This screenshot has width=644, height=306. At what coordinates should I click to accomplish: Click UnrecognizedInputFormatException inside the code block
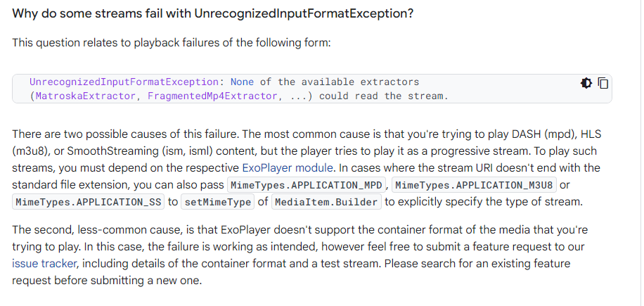[x=124, y=82]
